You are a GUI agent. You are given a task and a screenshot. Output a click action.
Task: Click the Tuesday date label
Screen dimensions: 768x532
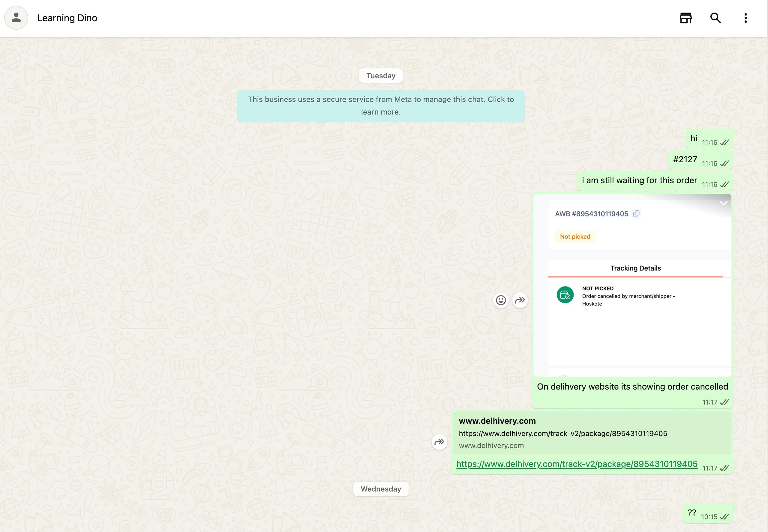(381, 76)
